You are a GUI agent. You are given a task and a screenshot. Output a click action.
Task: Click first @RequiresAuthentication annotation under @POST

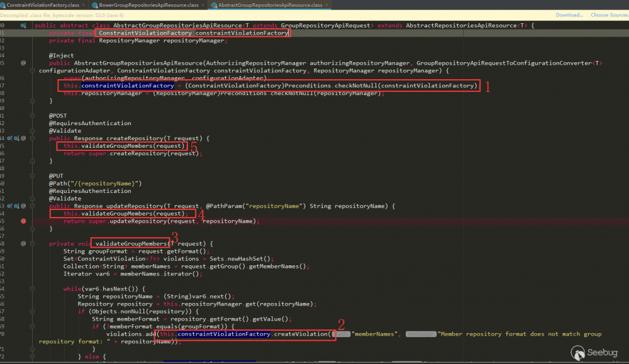(x=90, y=123)
